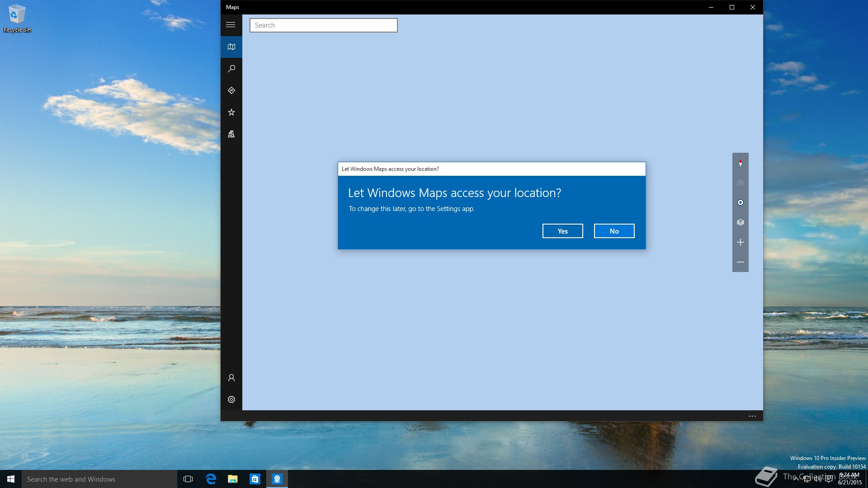The width and height of the screenshot is (868, 488).
Task: Click the Maps taskbar icon
Action: pyautogui.click(x=277, y=479)
